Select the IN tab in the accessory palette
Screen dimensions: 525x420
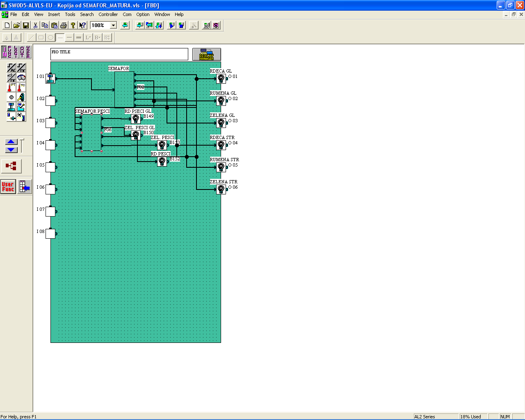[x=4, y=52]
